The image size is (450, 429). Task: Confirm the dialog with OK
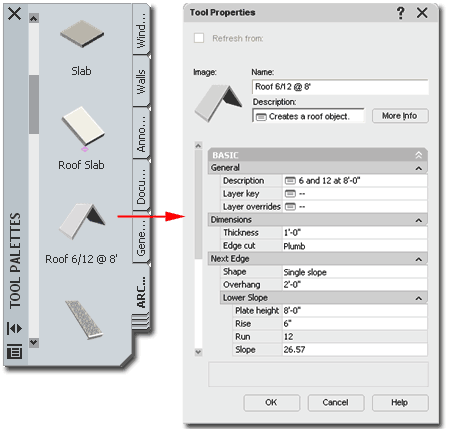tap(272, 403)
